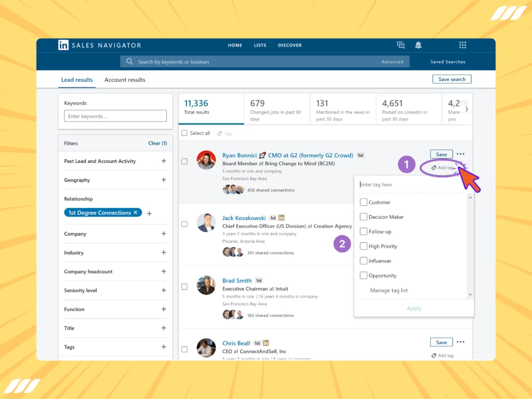The image size is (532, 399).
Task: Save the Chris Beall lead
Action: coord(441,342)
